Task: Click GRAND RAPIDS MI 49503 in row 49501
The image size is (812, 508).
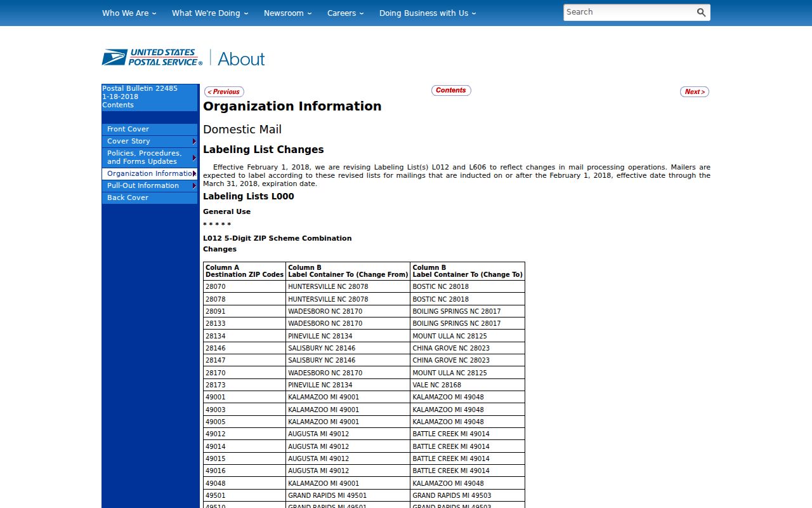Action: tap(468, 495)
